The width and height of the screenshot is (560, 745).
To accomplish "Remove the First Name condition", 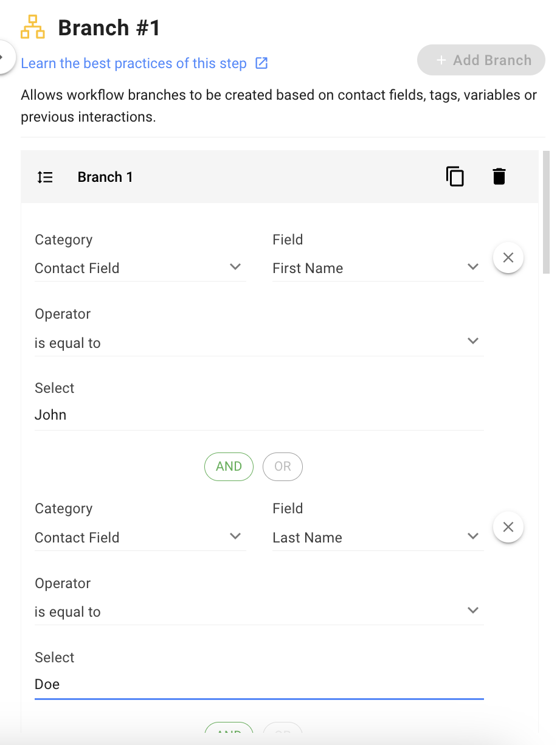I will pos(508,258).
